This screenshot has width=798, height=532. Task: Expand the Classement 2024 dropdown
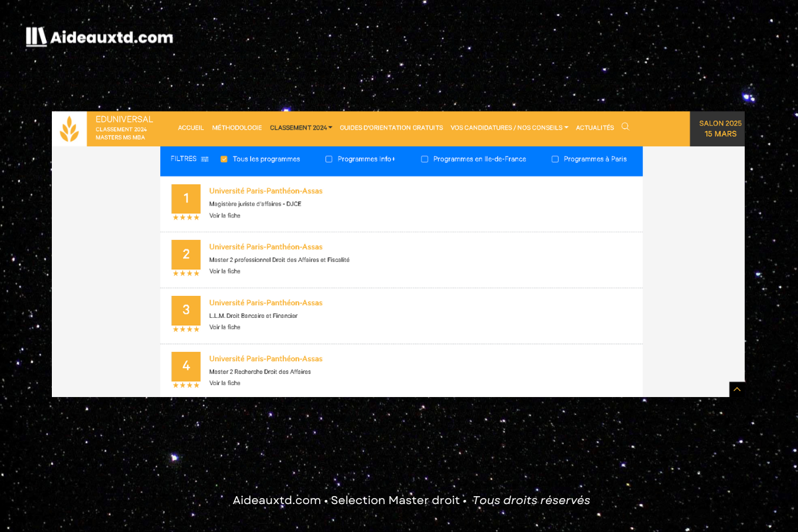[x=301, y=128]
